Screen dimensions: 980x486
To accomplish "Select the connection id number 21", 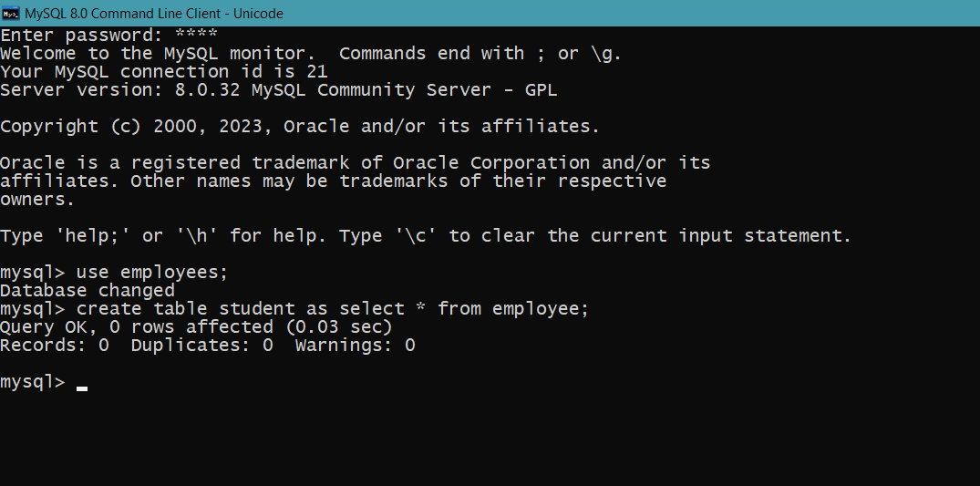I will coord(317,72).
